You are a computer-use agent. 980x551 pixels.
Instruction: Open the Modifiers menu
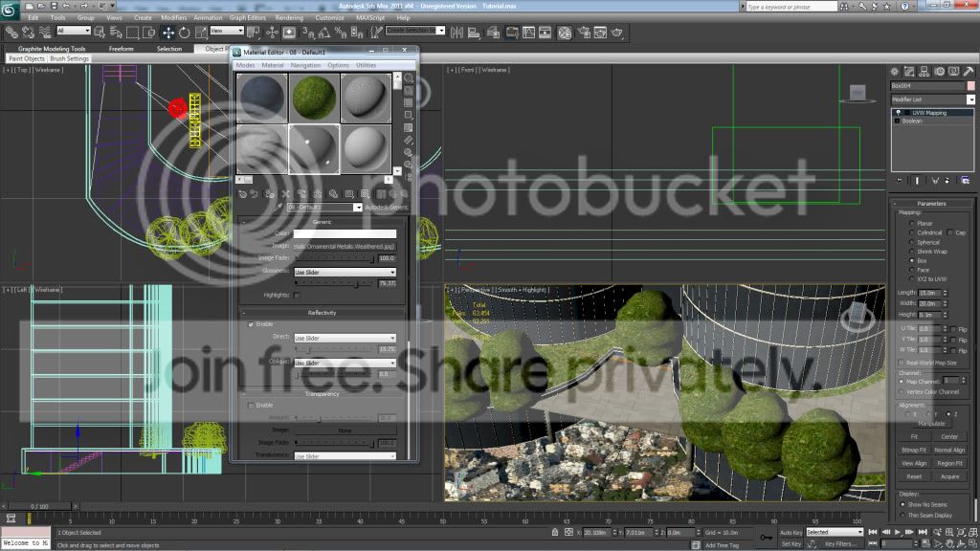pos(174,17)
